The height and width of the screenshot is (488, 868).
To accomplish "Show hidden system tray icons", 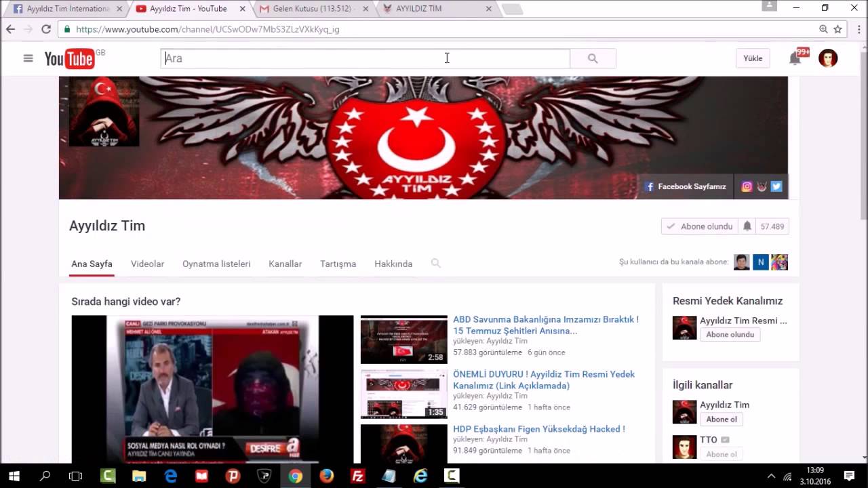I will (771, 476).
